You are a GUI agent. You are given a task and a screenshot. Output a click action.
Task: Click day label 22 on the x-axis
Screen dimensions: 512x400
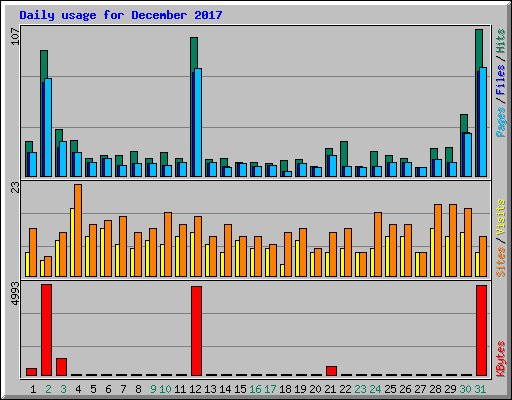pyautogui.click(x=345, y=389)
